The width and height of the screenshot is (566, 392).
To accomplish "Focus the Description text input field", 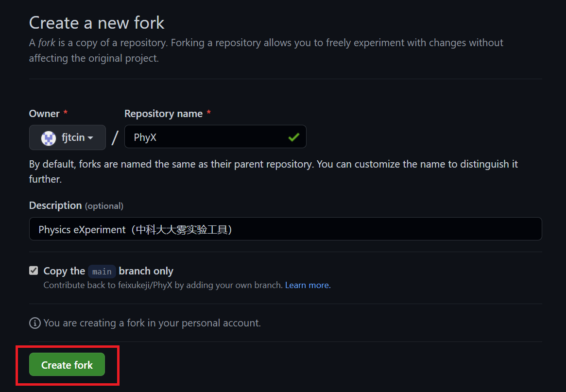I will [x=286, y=229].
